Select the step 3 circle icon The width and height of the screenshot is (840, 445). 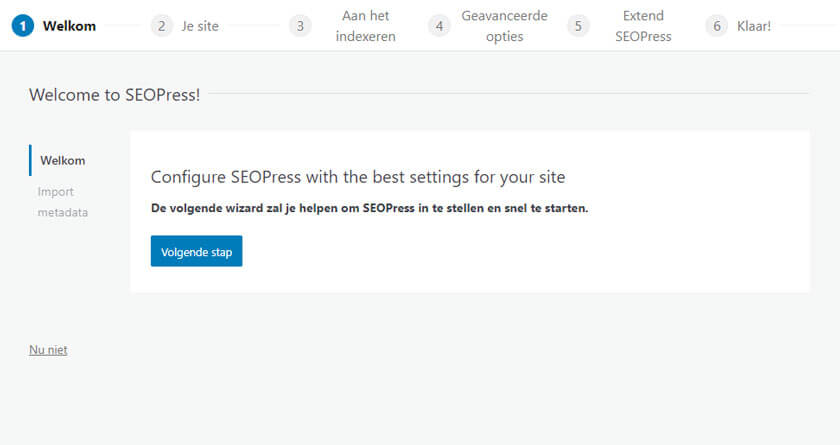tap(300, 26)
